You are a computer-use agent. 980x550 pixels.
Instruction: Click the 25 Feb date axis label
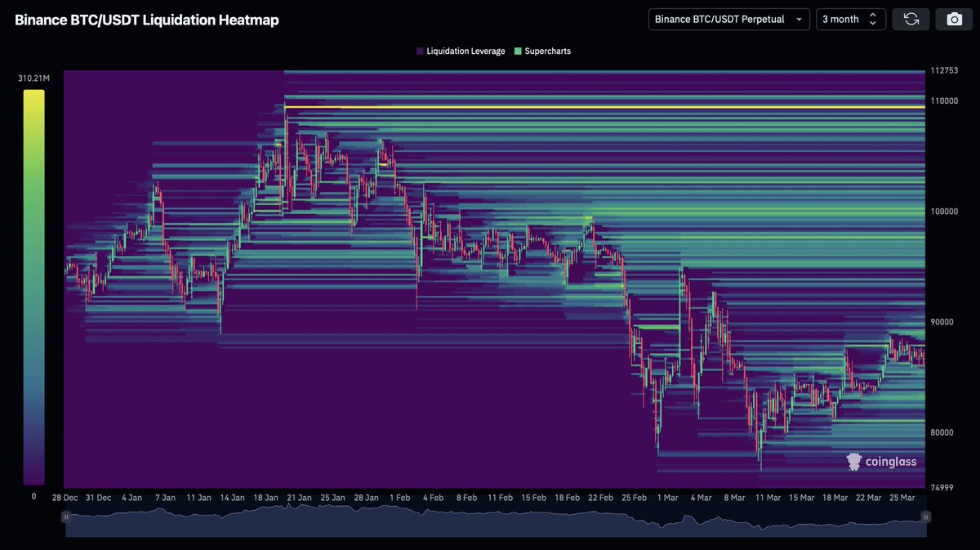tap(634, 497)
